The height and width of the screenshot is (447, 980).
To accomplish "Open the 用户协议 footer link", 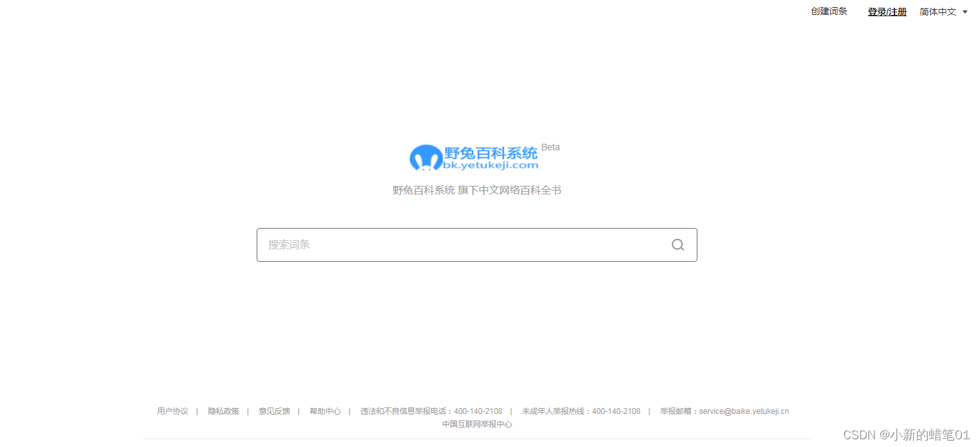I will click(x=172, y=411).
